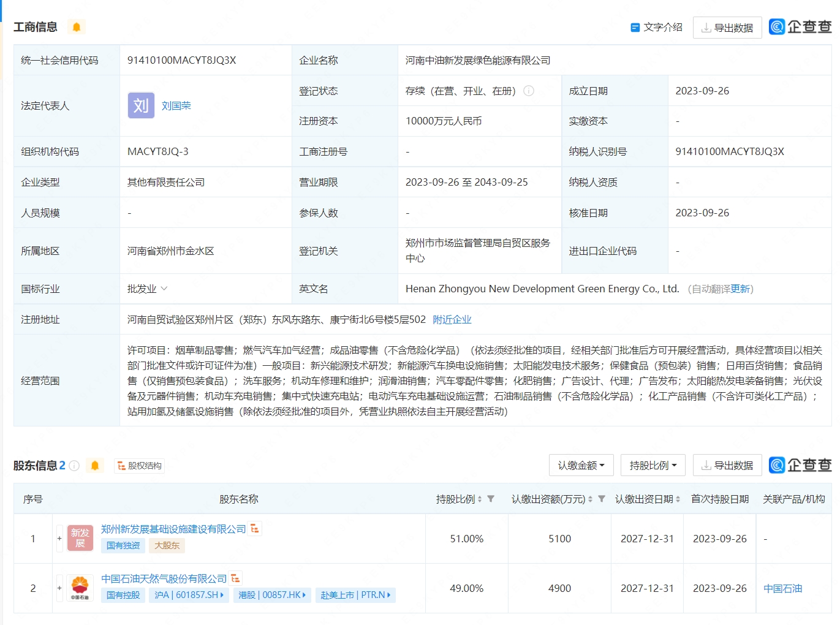Filter the 持股比例 column funnel icon
This screenshot has height=625, width=840.
(491, 499)
